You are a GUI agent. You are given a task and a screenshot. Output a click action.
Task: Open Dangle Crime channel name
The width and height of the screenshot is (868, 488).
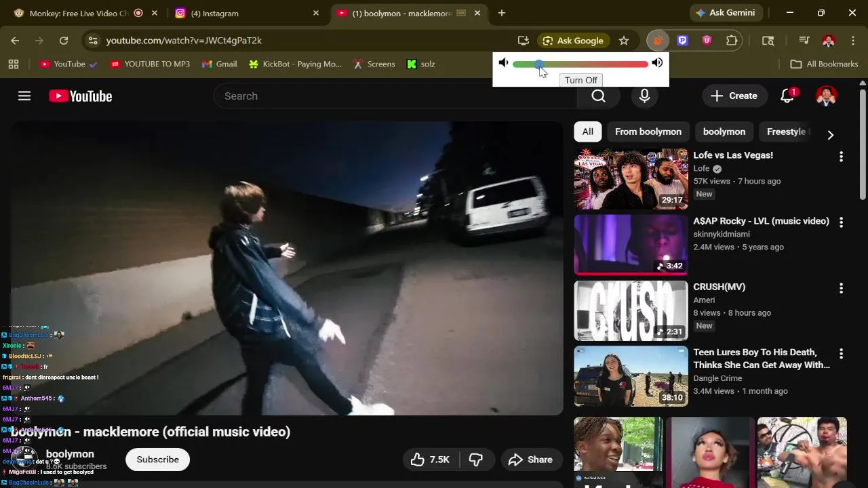pyautogui.click(x=717, y=378)
